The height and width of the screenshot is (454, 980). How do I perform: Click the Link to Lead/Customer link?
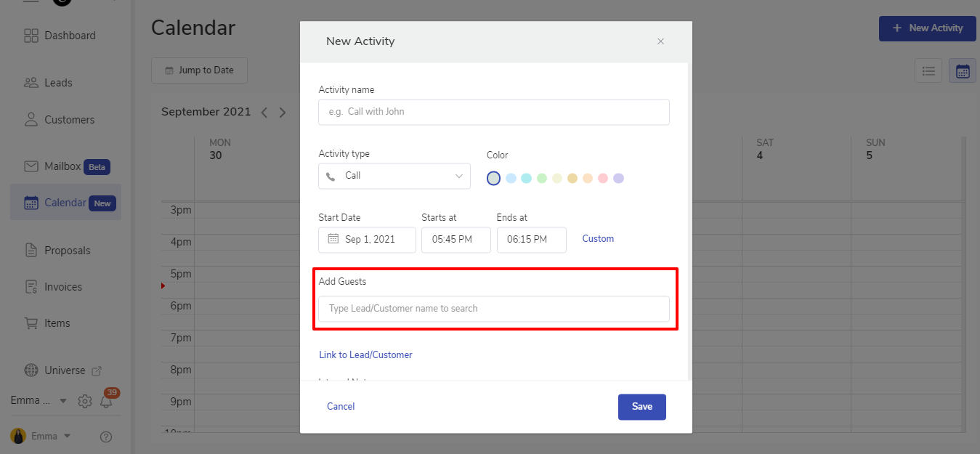(365, 355)
